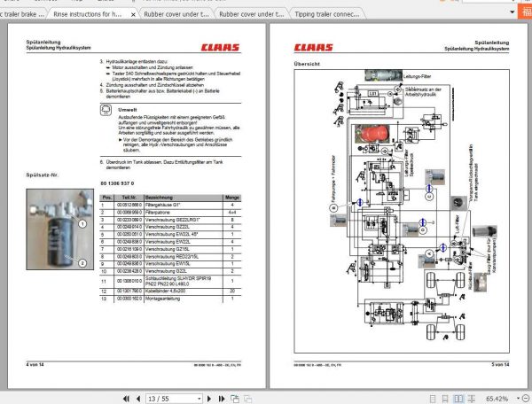Click the hydraulic schematic overview diagram
Image resolution: width=532 pixels, height=404 pixels.
coord(402,211)
